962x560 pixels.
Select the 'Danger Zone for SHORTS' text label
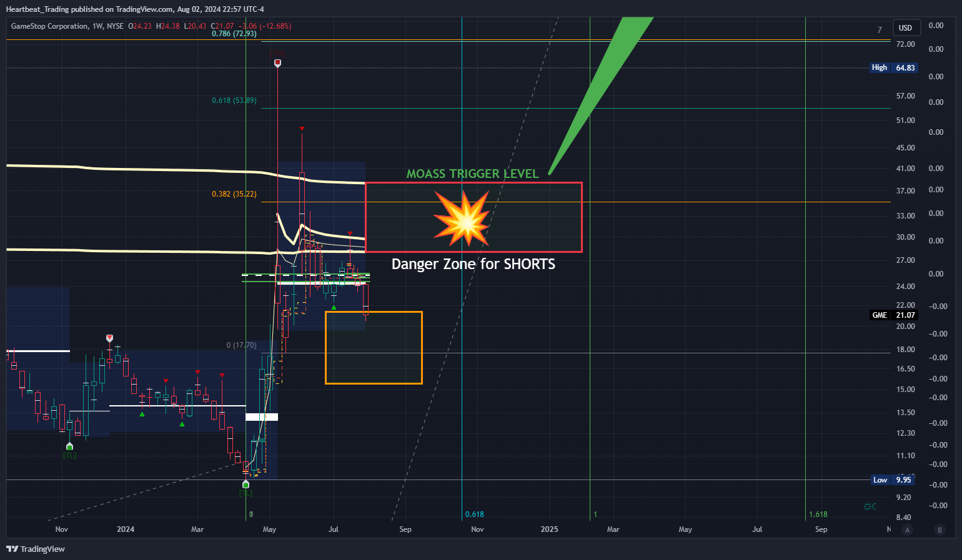tap(474, 264)
